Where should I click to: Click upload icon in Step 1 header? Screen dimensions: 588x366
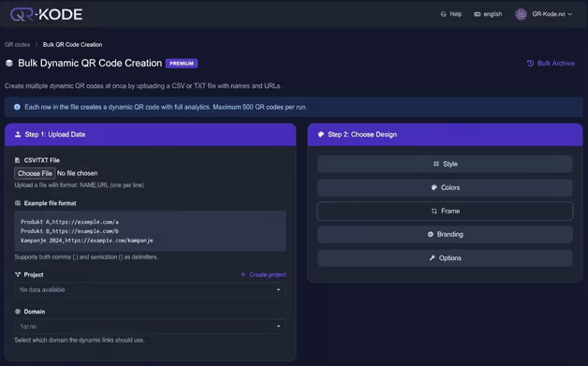[18, 134]
